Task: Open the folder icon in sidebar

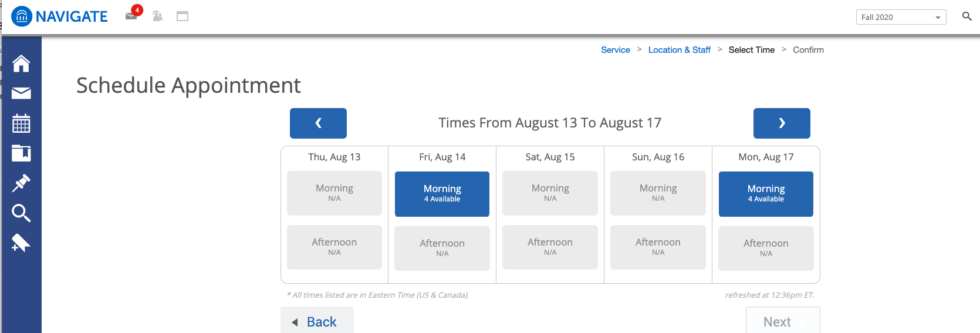Action: point(21,153)
